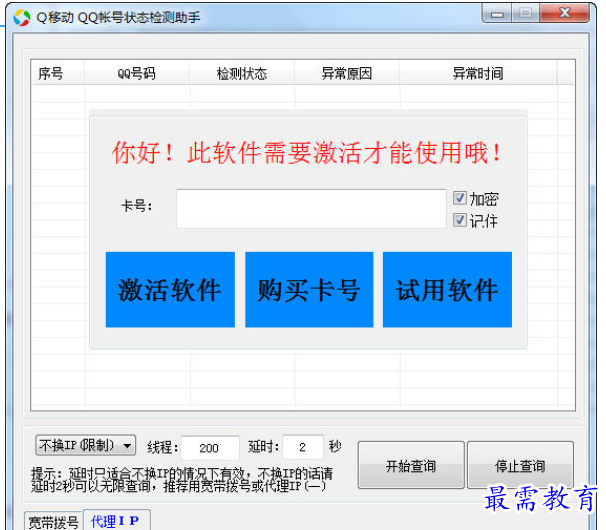The height and width of the screenshot is (530, 606).
Task: Click the QQ号码 column header
Action: (137, 73)
